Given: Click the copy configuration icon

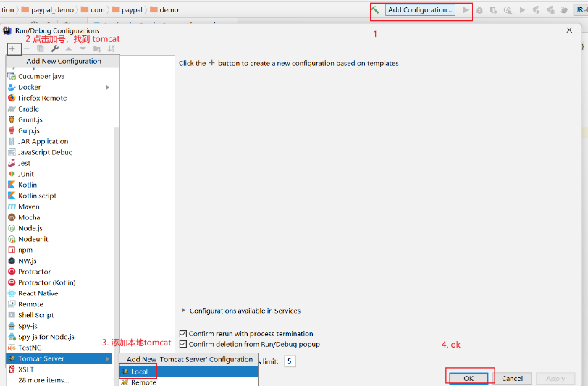Looking at the screenshot, I should pos(41,49).
